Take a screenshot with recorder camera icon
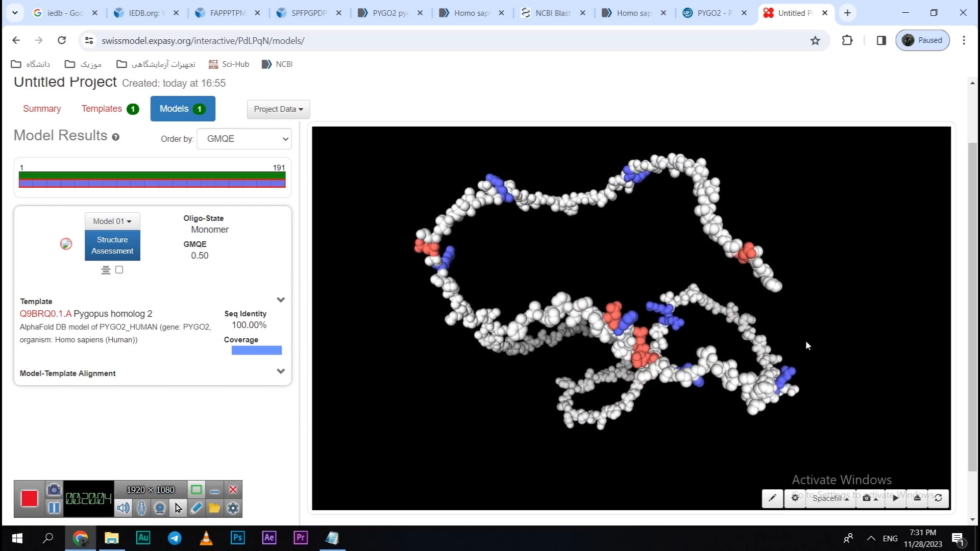Viewport: 980px width, 551px height. [54, 490]
